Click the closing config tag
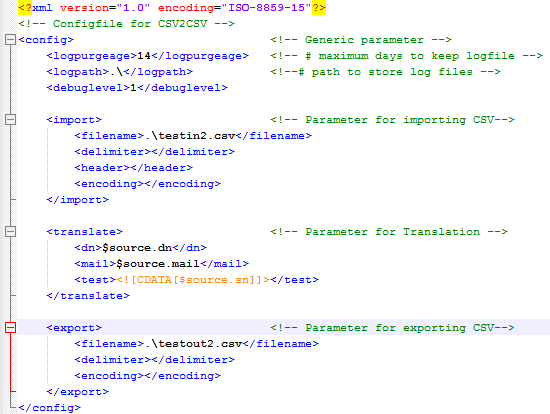The height and width of the screenshot is (414, 550). 49,408
